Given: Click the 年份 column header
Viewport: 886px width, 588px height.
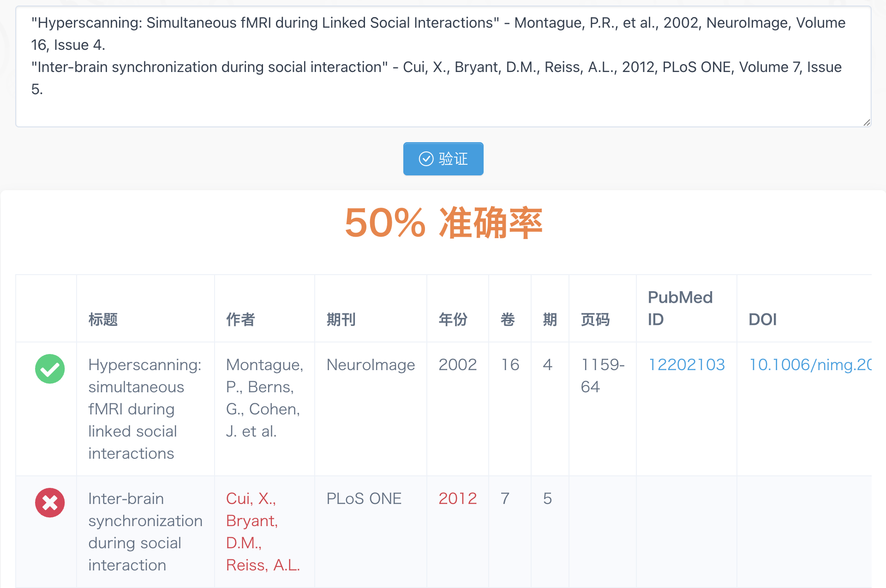Looking at the screenshot, I should (x=453, y=319).
